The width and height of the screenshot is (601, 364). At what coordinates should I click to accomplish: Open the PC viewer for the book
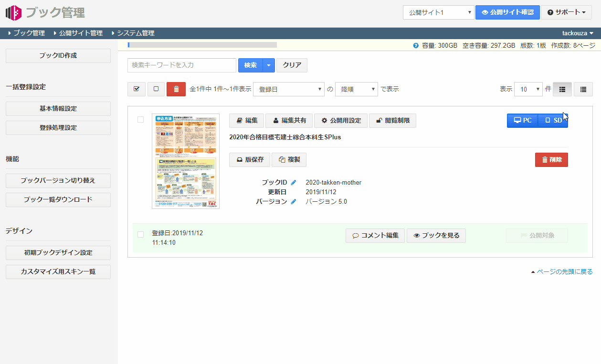(x=522, y=121)
